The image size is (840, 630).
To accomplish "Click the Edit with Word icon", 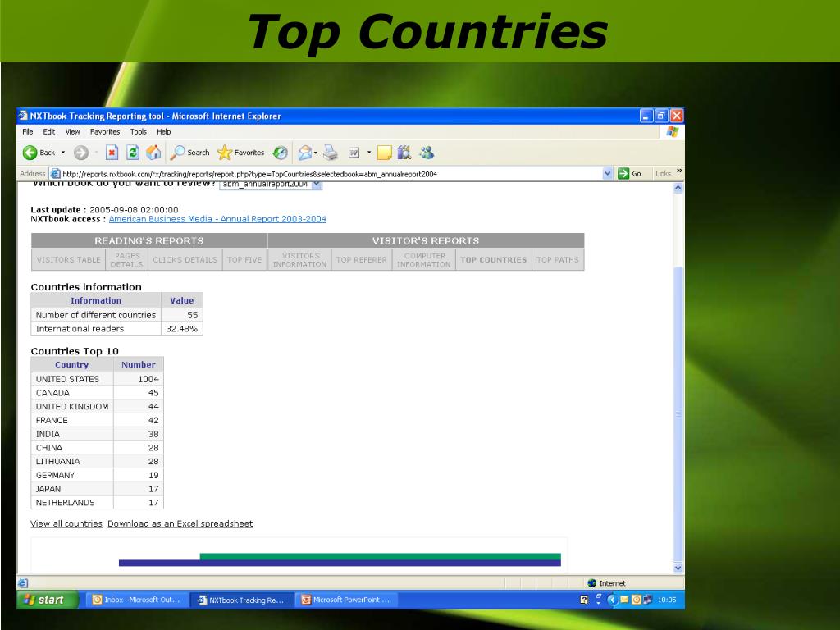I will pyautogui.click(x=354, y=153).
